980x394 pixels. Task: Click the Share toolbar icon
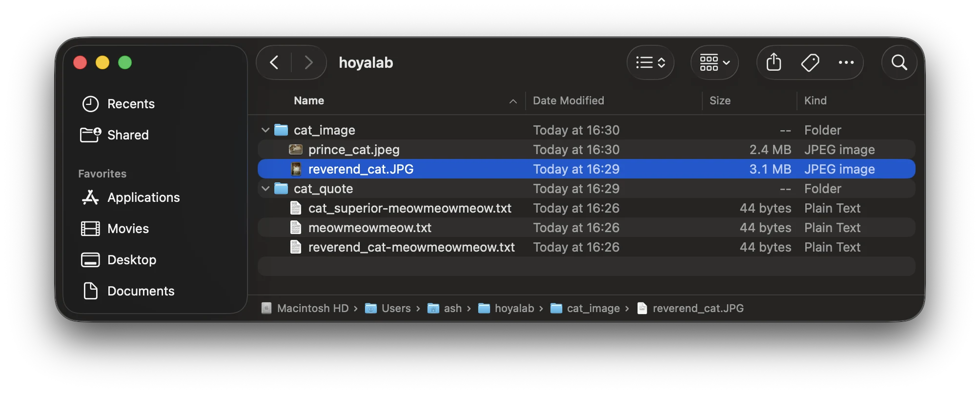[x=774, y=62]
